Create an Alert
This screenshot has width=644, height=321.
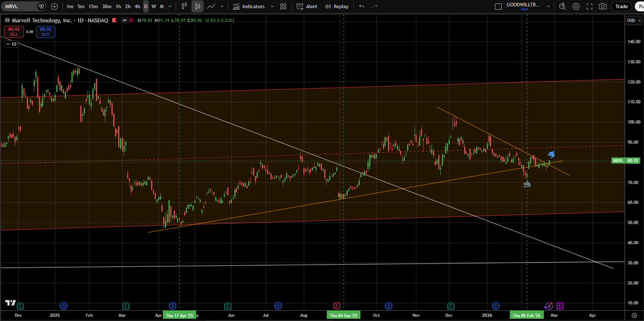[307, 6]
